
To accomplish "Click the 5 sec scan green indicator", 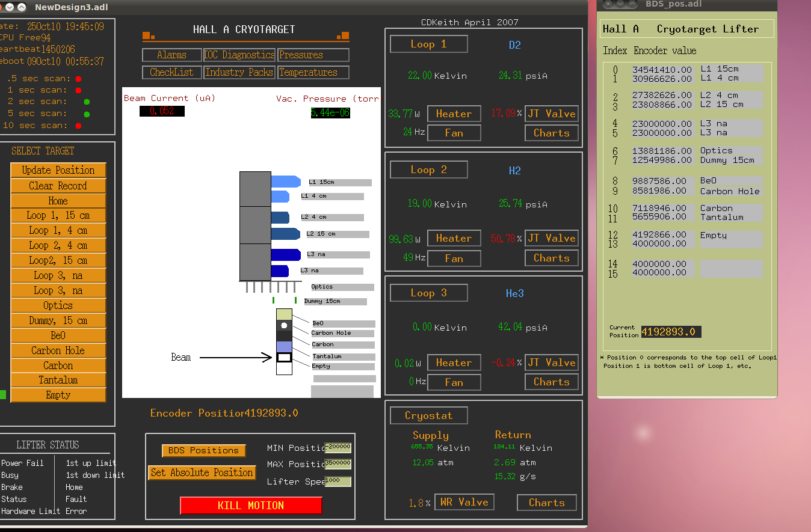I will pyautogui.click(x=87, y=114).
